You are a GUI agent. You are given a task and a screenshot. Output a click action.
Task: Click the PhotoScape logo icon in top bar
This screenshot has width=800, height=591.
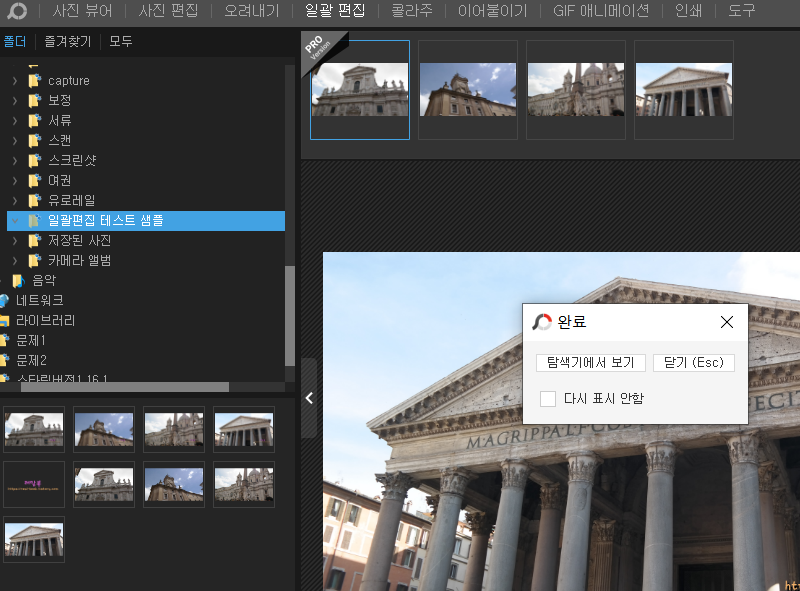point(16,10)
